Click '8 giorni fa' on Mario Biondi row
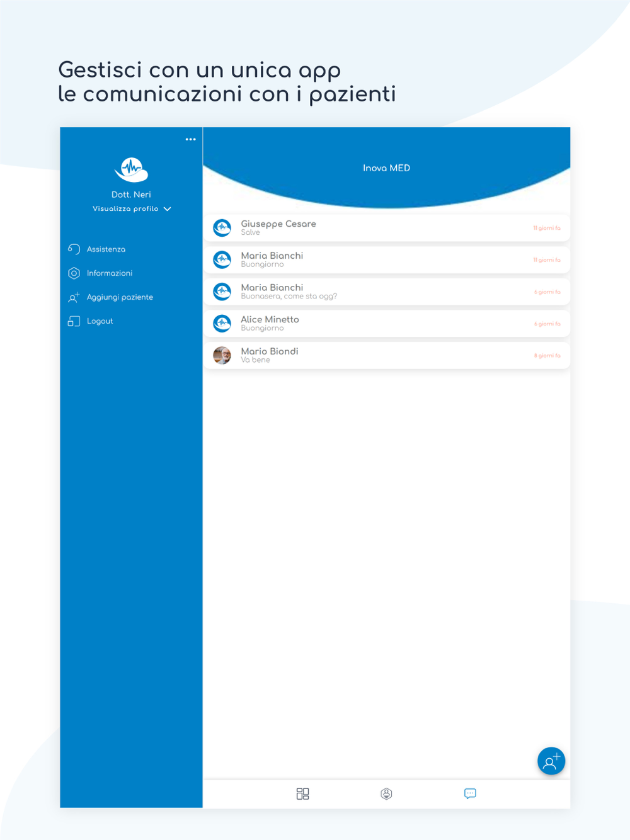Screen dimensions: 630x840 pos(547,356)
